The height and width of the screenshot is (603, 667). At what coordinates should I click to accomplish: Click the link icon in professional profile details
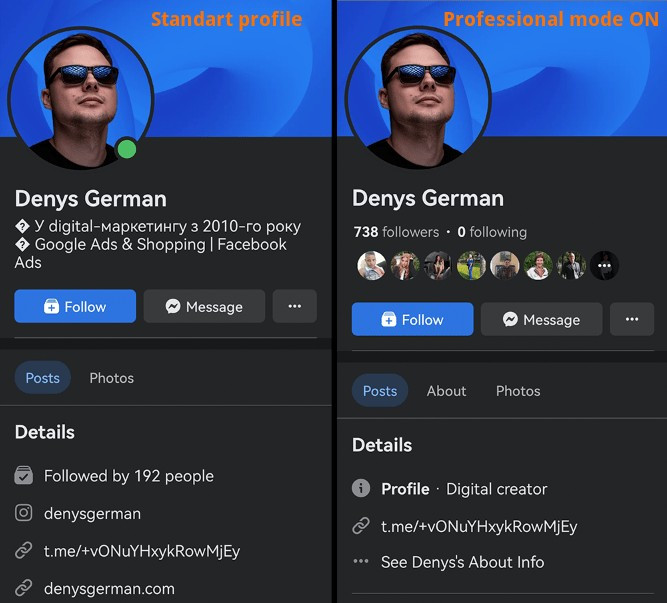pyautogui.click(x=361, y=526)
